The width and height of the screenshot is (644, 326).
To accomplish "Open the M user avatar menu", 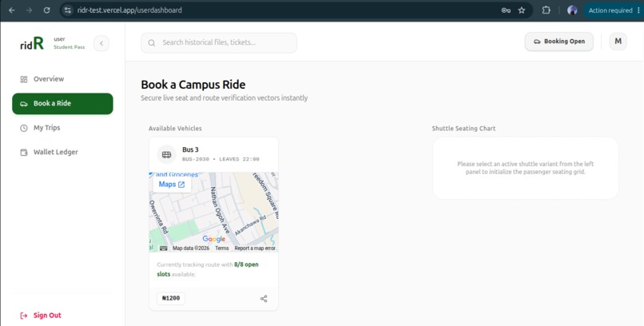I will [618, 42].
